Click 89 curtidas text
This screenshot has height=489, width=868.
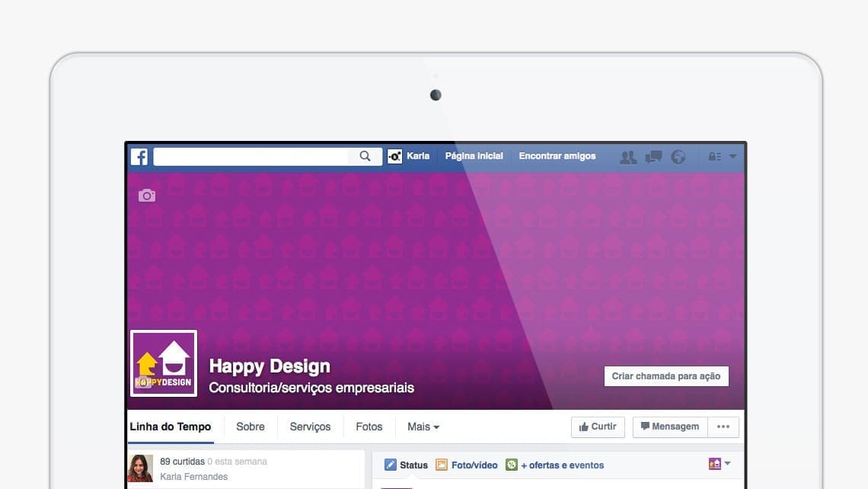(x=182, y=462)
